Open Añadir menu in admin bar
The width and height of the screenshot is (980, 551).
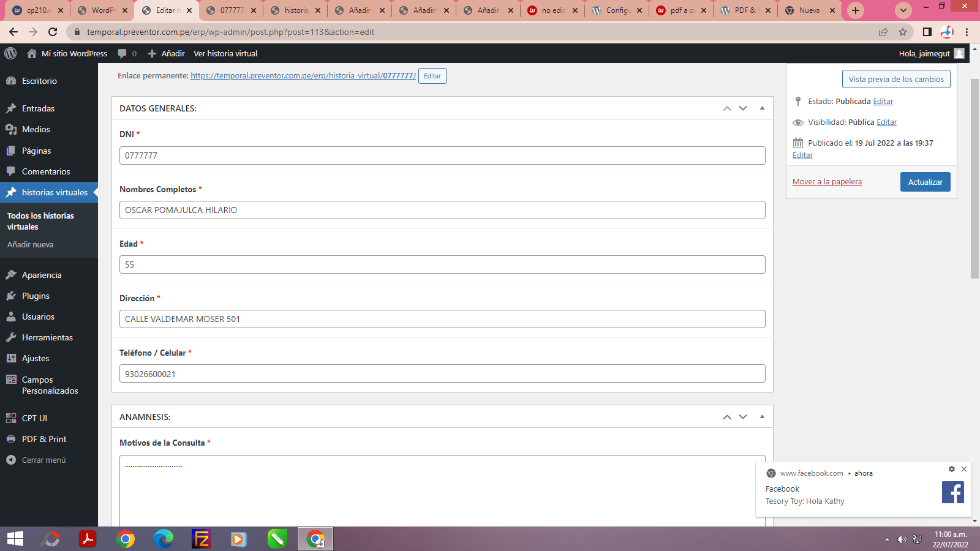coord(166,53)
